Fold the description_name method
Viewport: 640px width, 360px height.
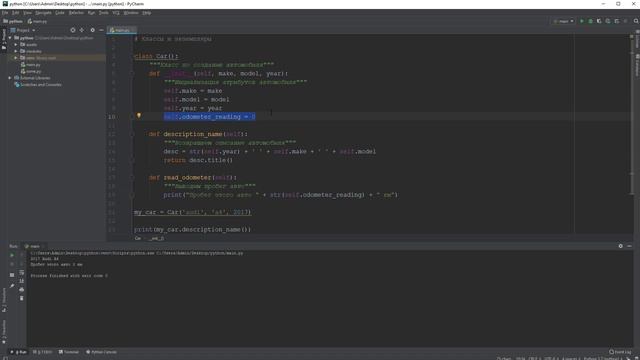point(132,134)
